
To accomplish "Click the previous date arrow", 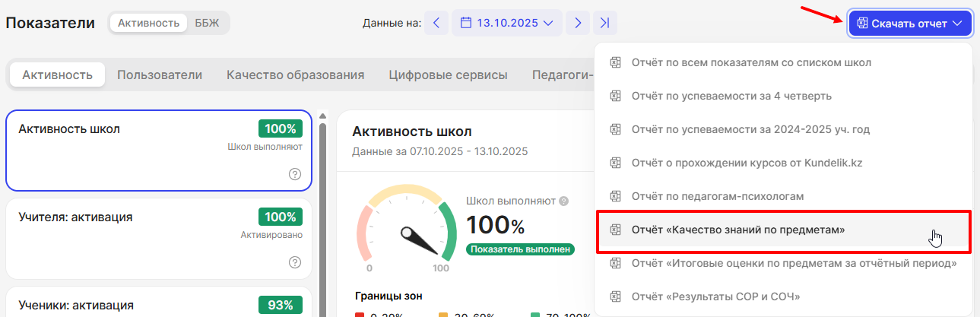I will 436,23.
